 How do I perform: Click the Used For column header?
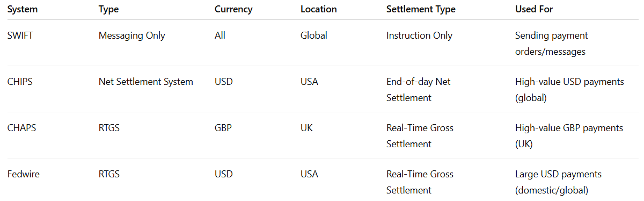534,9
